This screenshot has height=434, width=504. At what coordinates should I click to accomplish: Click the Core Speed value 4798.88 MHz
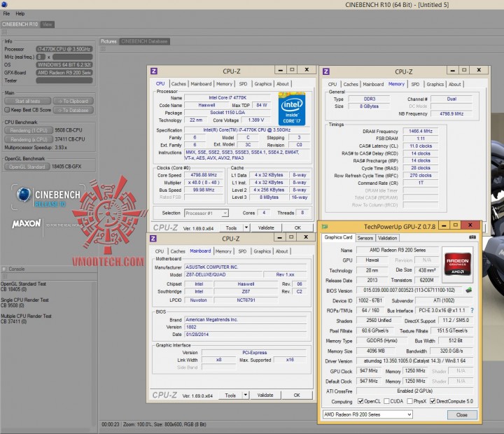(x=204, y=175)
